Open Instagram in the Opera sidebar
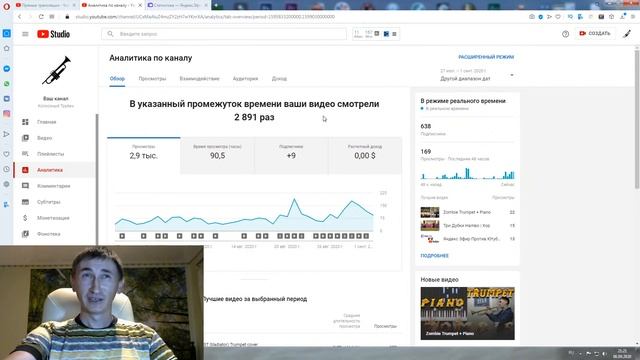 click(x=7, y=114)
